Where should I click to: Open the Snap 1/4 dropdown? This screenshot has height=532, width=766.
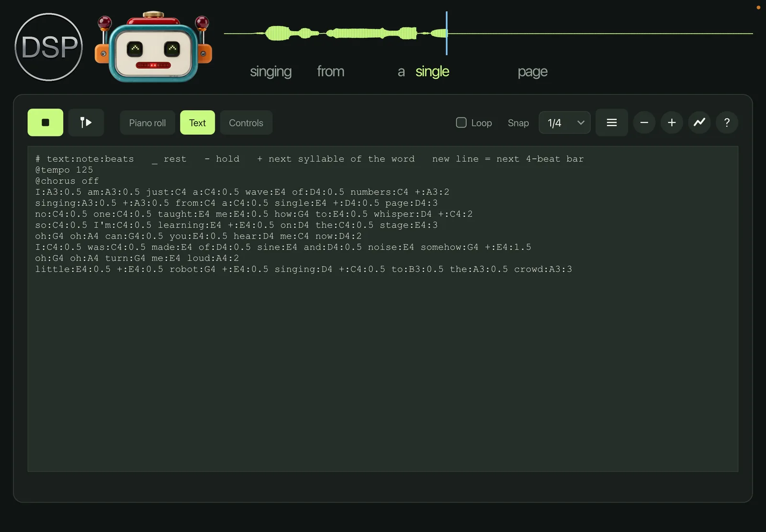564,122
